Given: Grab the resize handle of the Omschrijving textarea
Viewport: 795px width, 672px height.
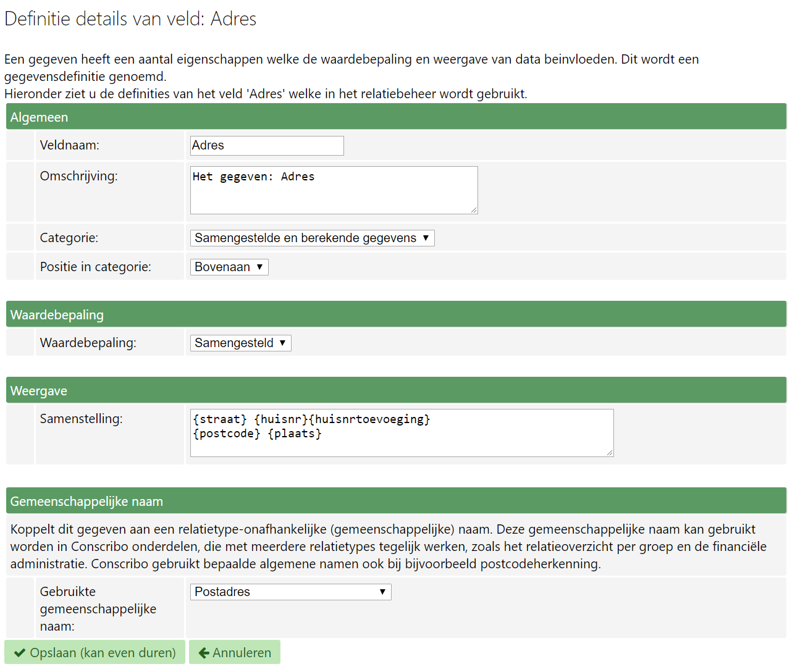Looking at the screenshot, I should pyautogui.click(x=473, y=210).
